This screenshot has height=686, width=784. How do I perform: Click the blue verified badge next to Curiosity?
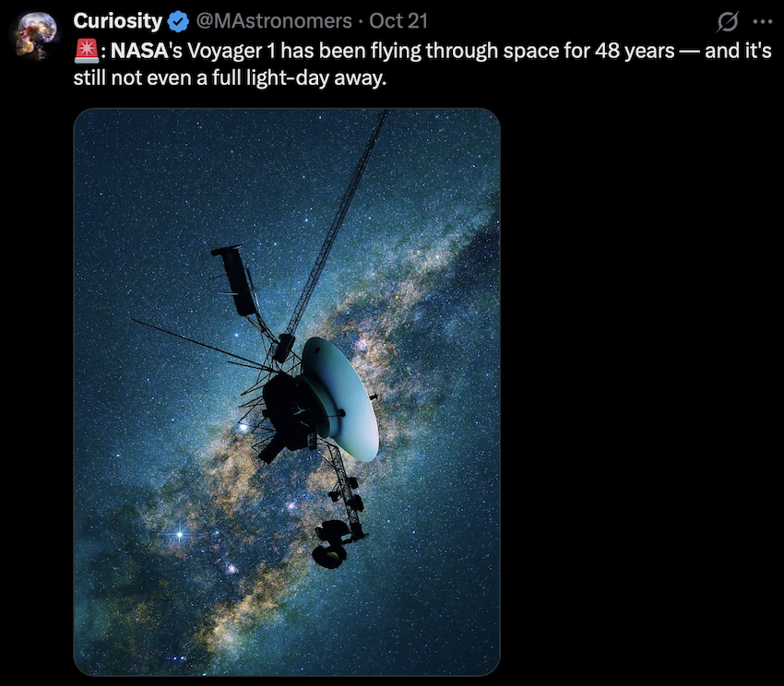click(x=177, y=19)
